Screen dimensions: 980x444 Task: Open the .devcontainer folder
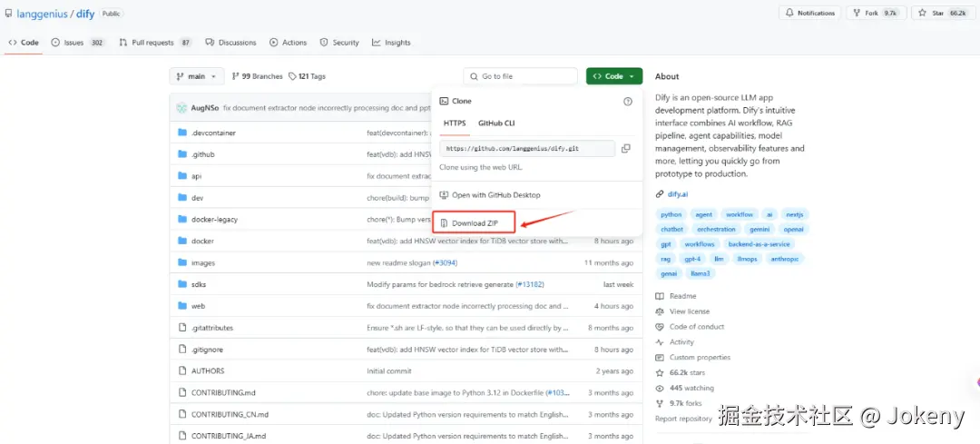(213, 133)
